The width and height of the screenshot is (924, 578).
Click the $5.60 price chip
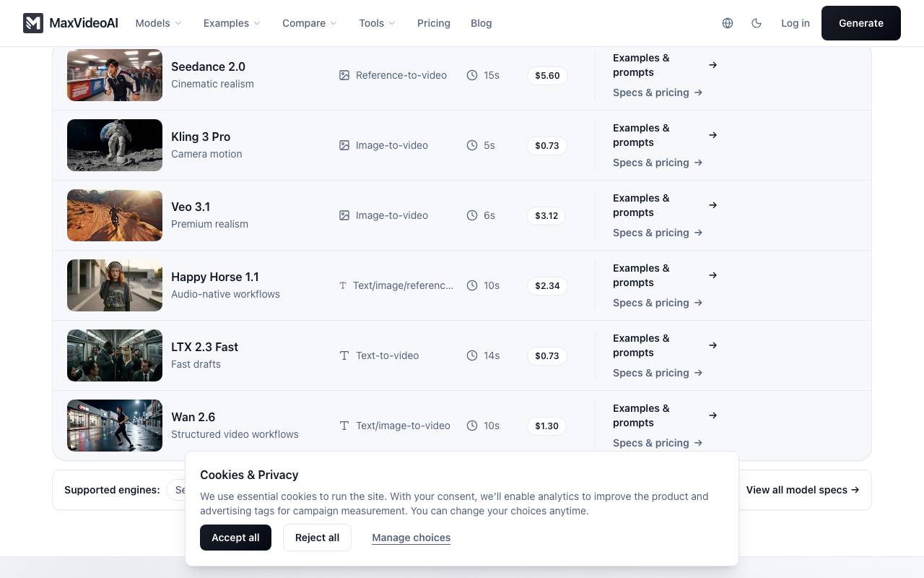[x=547, y=75]
